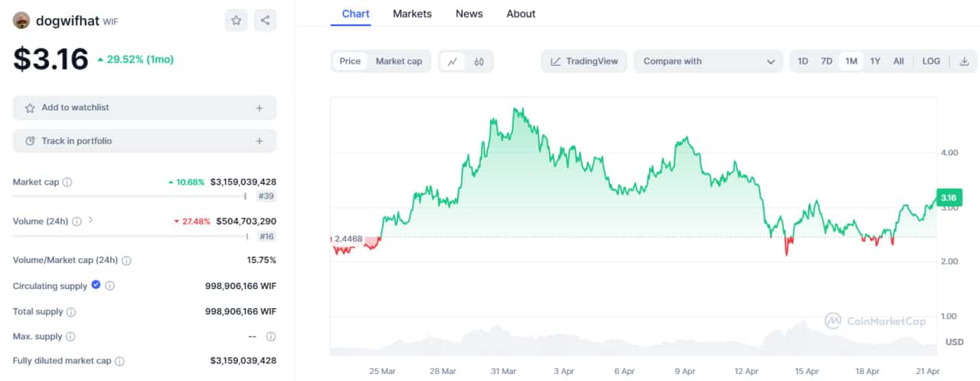Toggle LOG scale

click(x=931, y=61)
